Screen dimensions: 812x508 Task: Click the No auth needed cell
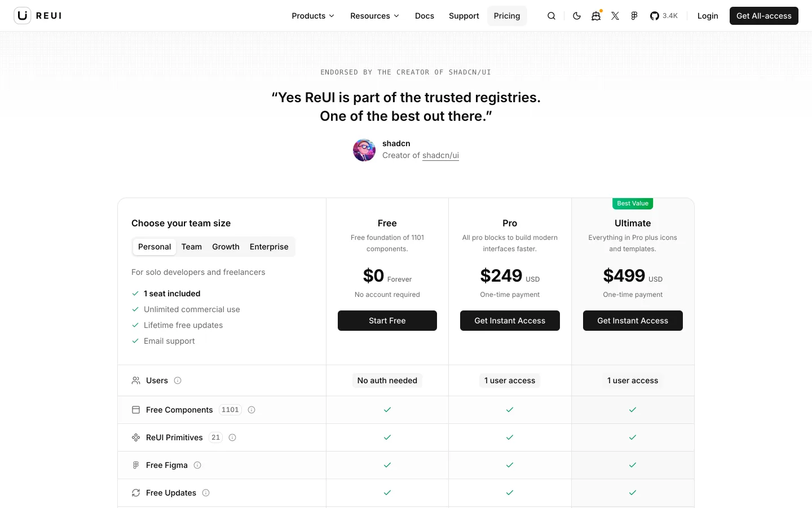pos(387,380)
